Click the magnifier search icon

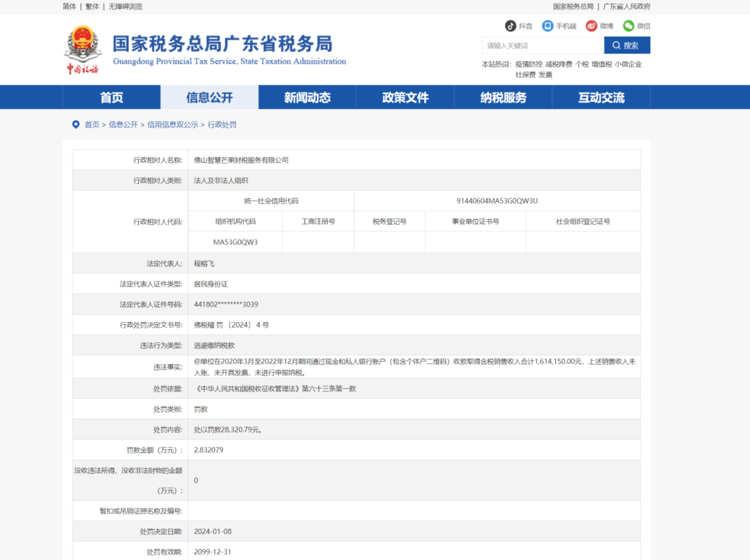617,45
